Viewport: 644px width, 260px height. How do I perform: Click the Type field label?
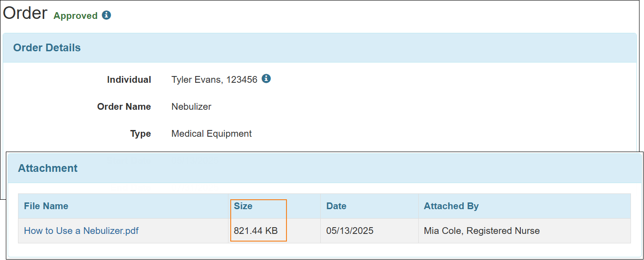coord(141,134)
